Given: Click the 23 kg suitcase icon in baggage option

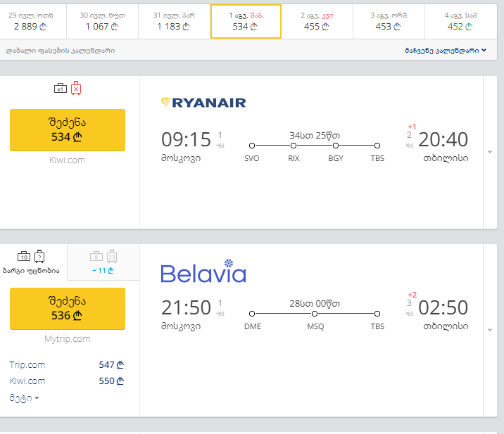Looking at the screenshot, I should tap(112, 256).
